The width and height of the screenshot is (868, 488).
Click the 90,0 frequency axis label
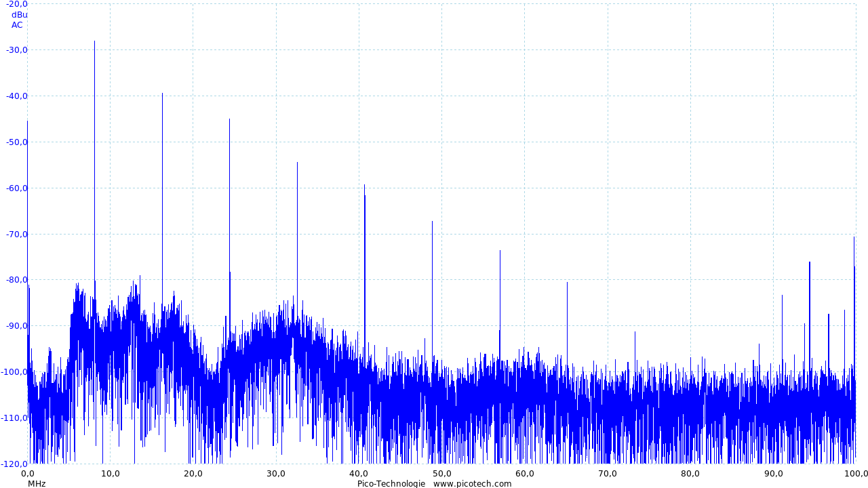(773, 473)
